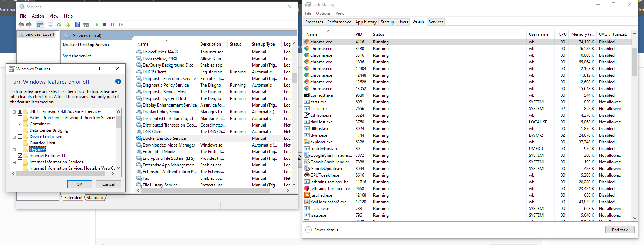Enable the Hyper-V feature checkbox
This screenshot has width=644, height=245.
pyautogui.click(x=20, y=149)
